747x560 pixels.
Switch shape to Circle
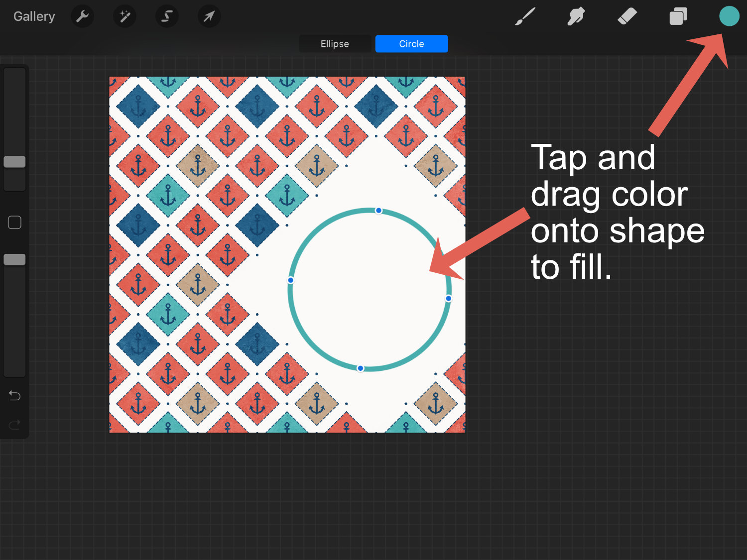coord(411,44)
